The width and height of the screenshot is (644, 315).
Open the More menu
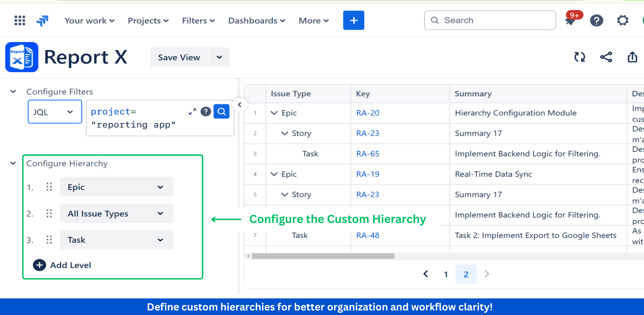(314, 21)
